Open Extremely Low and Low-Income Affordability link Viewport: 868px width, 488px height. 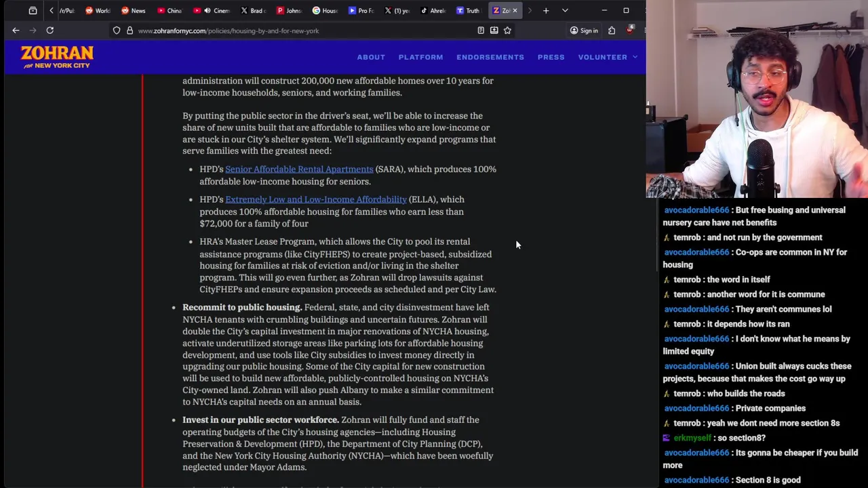click(316, 200)
